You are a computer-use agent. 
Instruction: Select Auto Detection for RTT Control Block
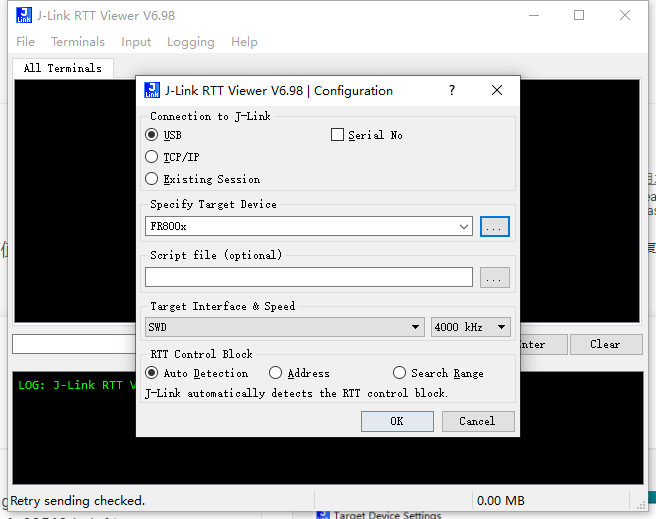[151, 373]
